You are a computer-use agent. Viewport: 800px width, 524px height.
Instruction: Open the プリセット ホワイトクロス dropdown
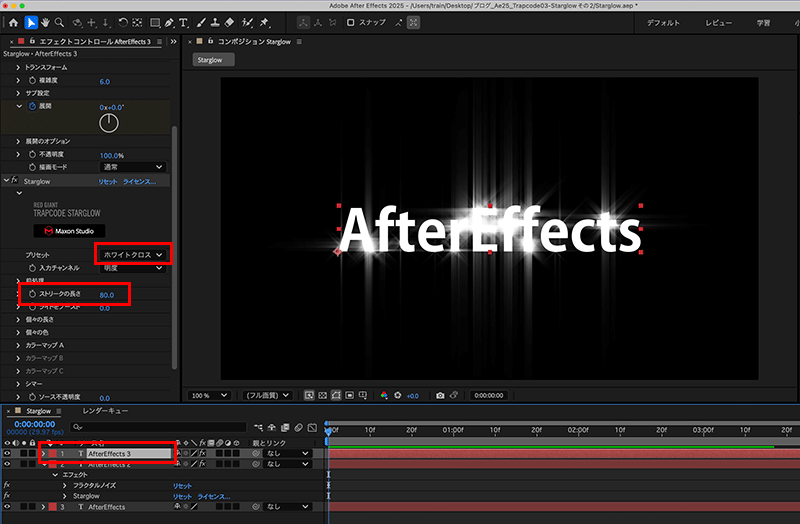coord(132,254)
